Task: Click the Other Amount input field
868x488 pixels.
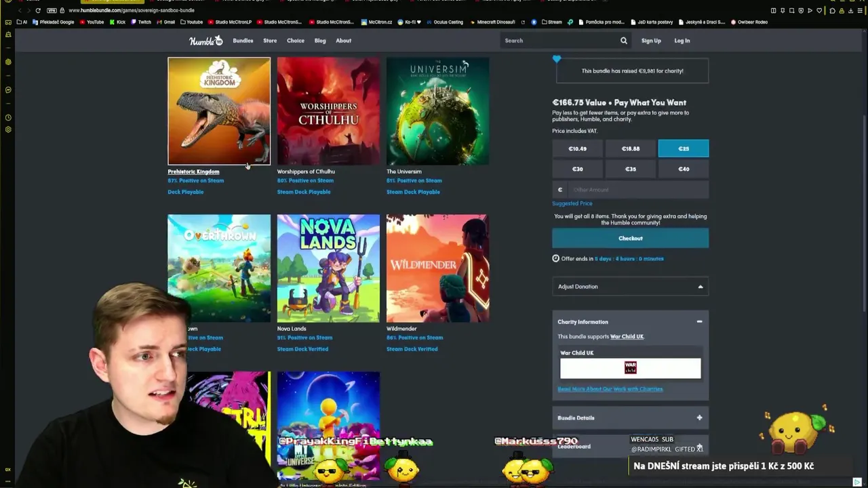Action: click(637, 190)
